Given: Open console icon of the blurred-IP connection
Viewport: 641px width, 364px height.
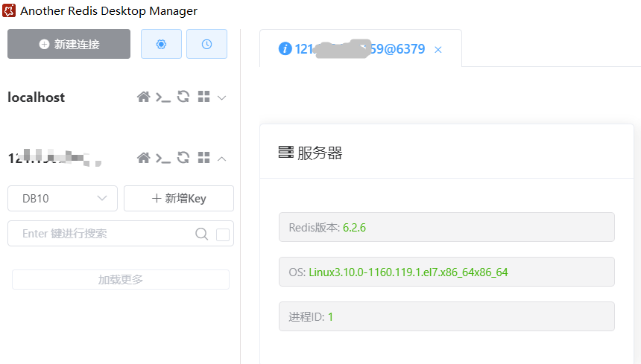Looking at the screenshot, I should (x=163, y=159).
